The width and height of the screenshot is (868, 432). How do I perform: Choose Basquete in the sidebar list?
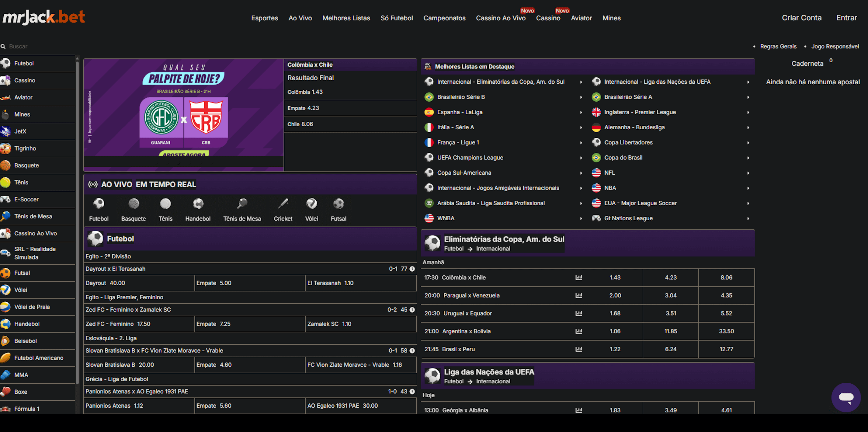37,165
